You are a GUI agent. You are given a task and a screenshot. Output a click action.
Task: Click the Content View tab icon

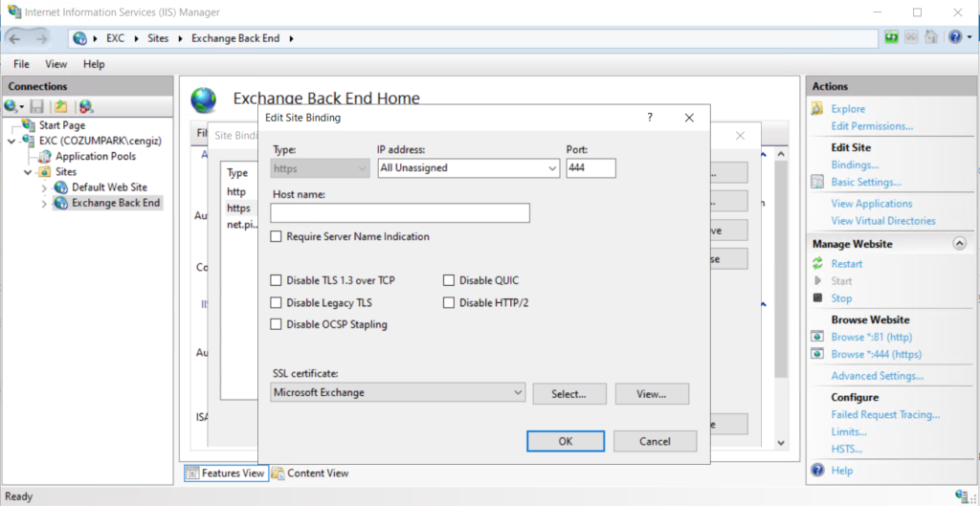278,473
